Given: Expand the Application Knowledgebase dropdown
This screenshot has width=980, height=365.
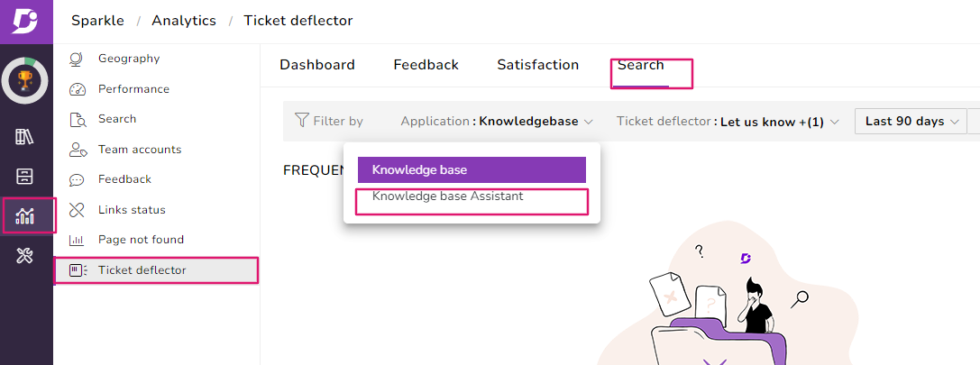Looking at the screenshot, I should pos(496,122).
